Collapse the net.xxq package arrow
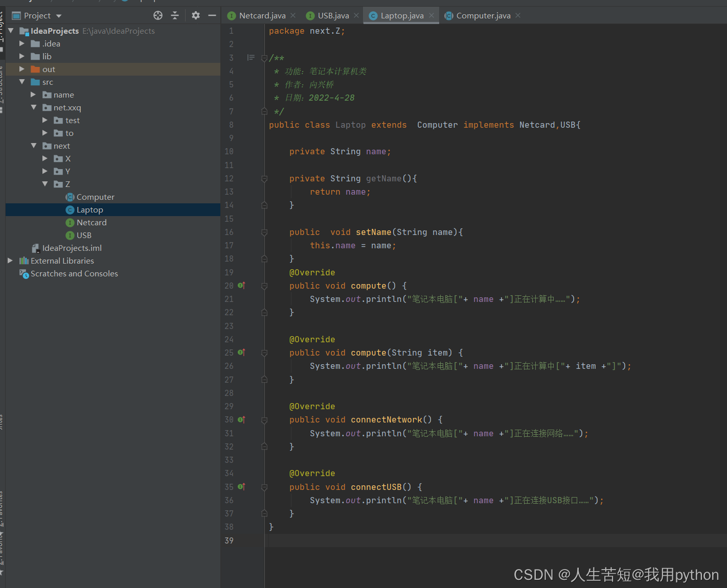727x588 pixels. [x=34, y=107]
